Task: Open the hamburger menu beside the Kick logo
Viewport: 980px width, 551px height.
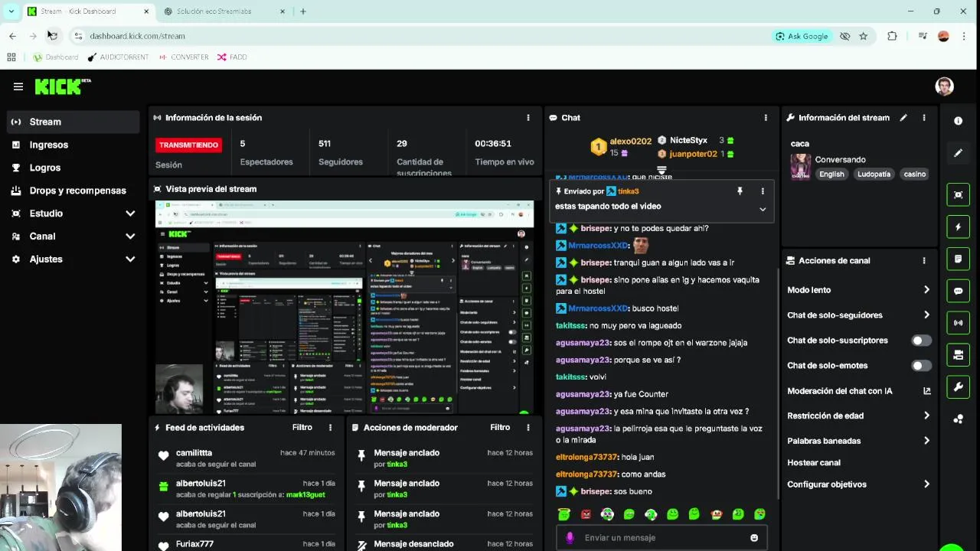Action: (x=18, y=86)
